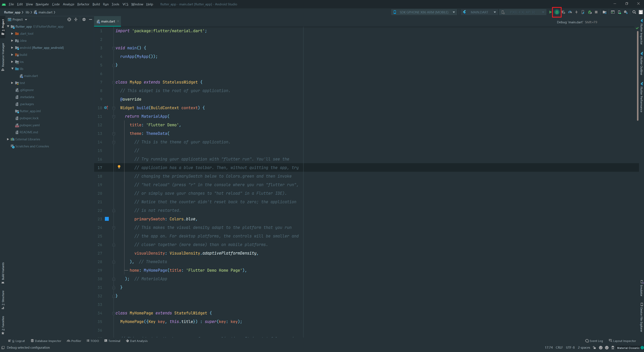
Task: Click the override gutter icon on line 10
Action: click(106, 108)
